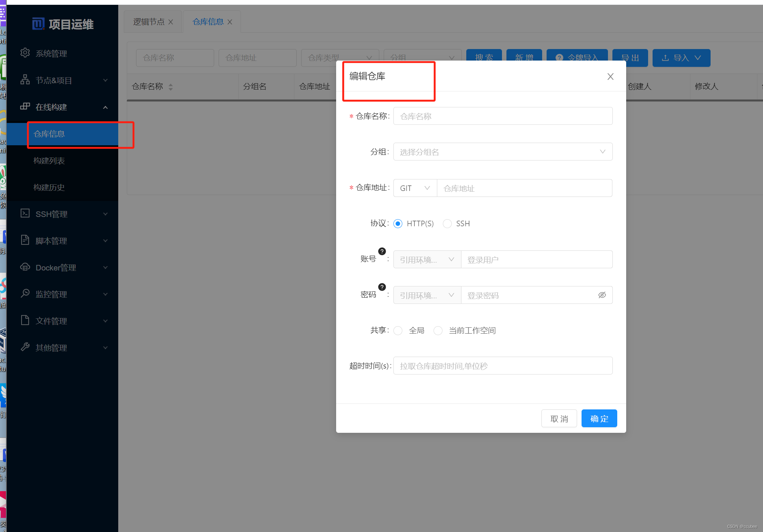Open the 选择分组名 dropdown
This screenshot has height=532, width=763.
click(x=503, y=152)
